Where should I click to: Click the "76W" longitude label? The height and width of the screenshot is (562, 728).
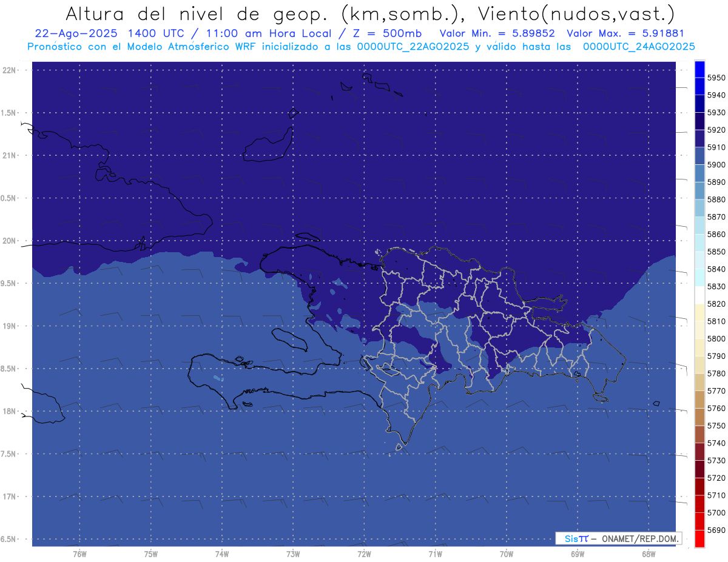[79, 554]
